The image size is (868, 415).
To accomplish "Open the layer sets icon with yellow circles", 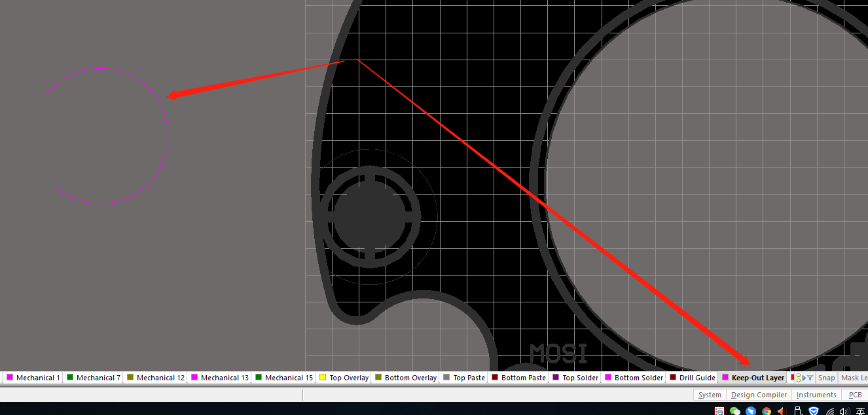I will 799,378.
